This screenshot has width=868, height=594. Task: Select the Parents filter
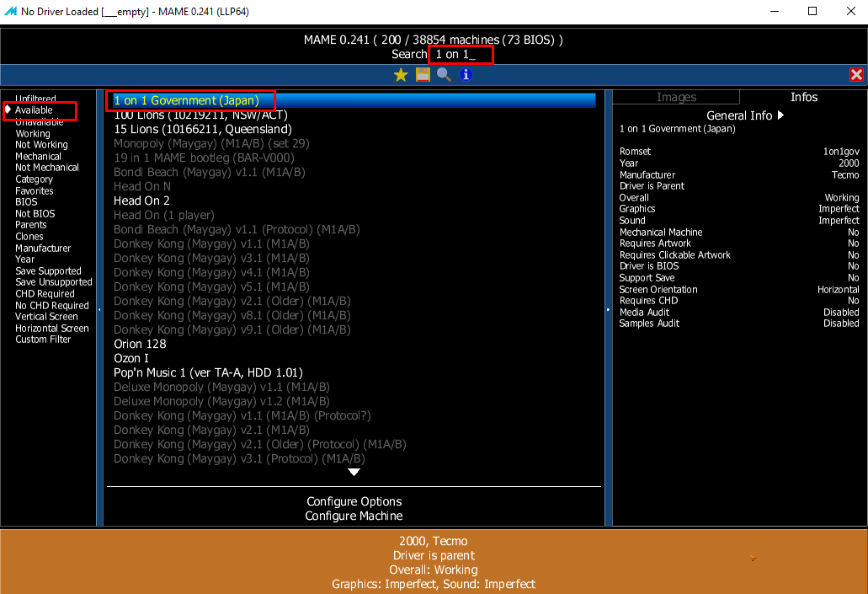[x=31, y=224]
